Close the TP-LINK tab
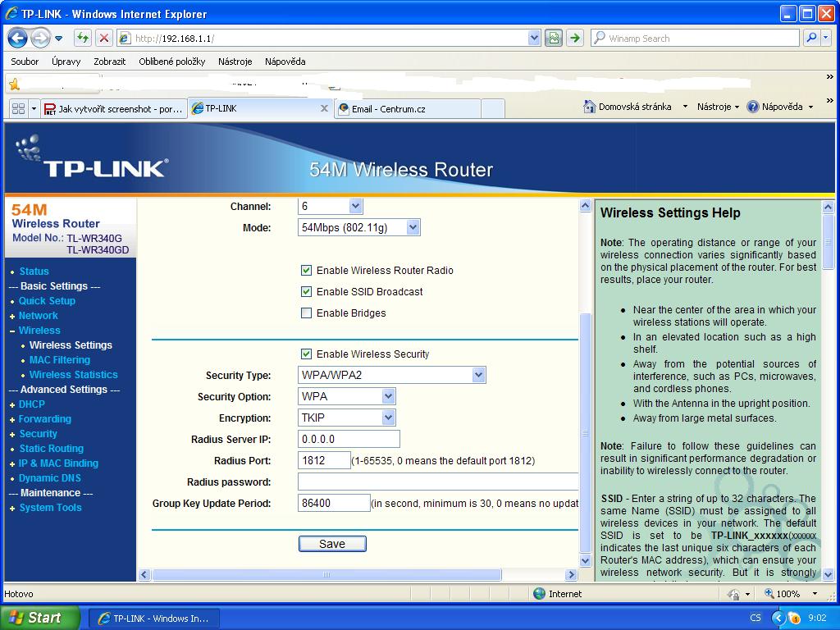 [324, 108]
